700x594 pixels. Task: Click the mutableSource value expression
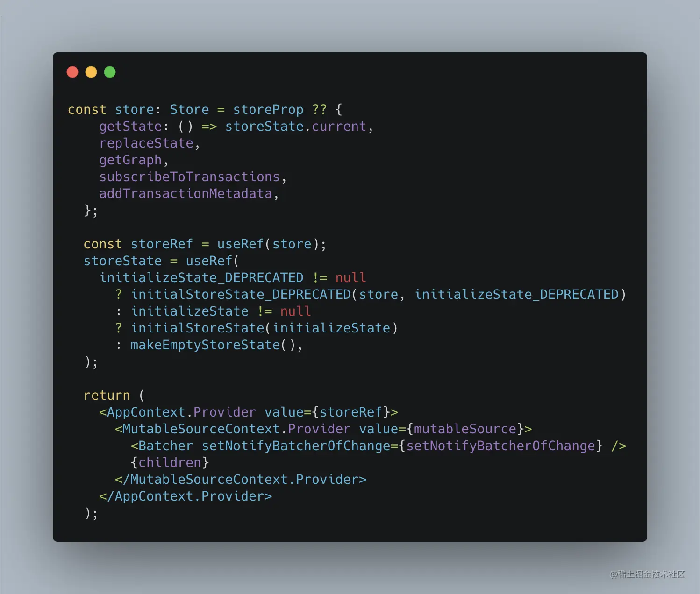click(x=465, y=429)
